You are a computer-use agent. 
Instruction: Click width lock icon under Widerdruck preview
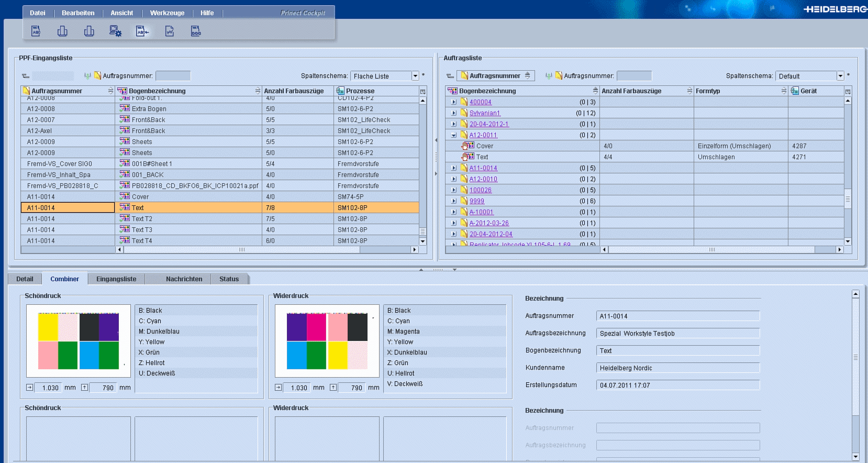pos(278,388)
